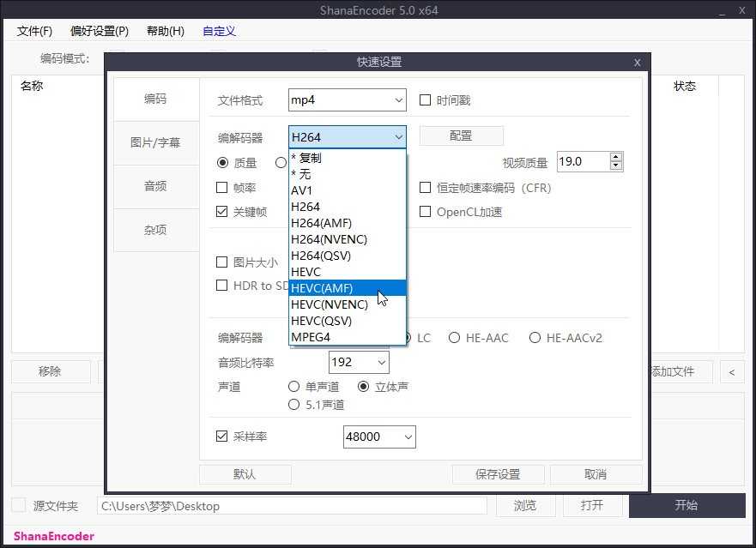Click the source folder path input field
Screen dimensions: 756x548
coord(292,506)
